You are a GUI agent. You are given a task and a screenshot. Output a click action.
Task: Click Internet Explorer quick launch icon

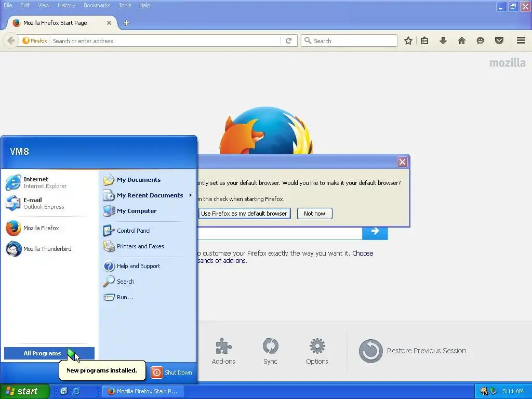coord(77,391)
